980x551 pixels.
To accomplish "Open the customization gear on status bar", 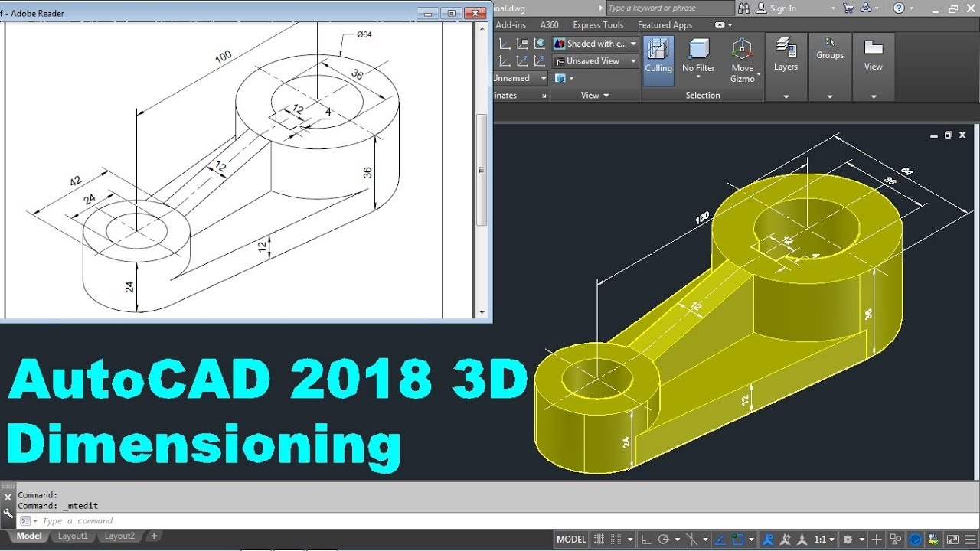I will 848,539.
